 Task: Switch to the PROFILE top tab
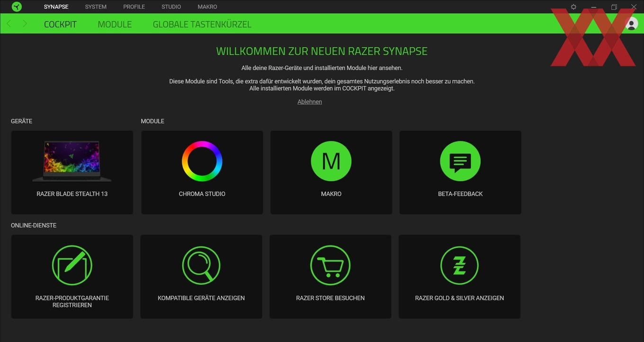point(134,7)
